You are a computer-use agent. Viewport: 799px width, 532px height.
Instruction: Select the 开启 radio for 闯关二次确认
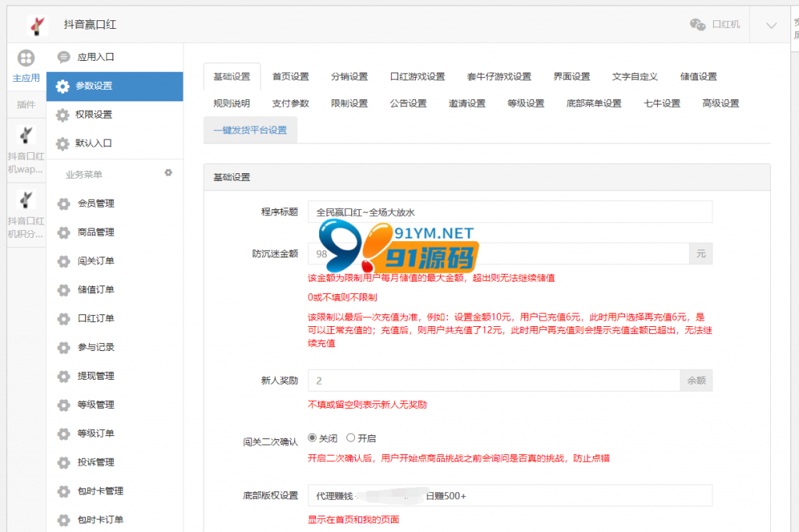click(x=350, y=438)
